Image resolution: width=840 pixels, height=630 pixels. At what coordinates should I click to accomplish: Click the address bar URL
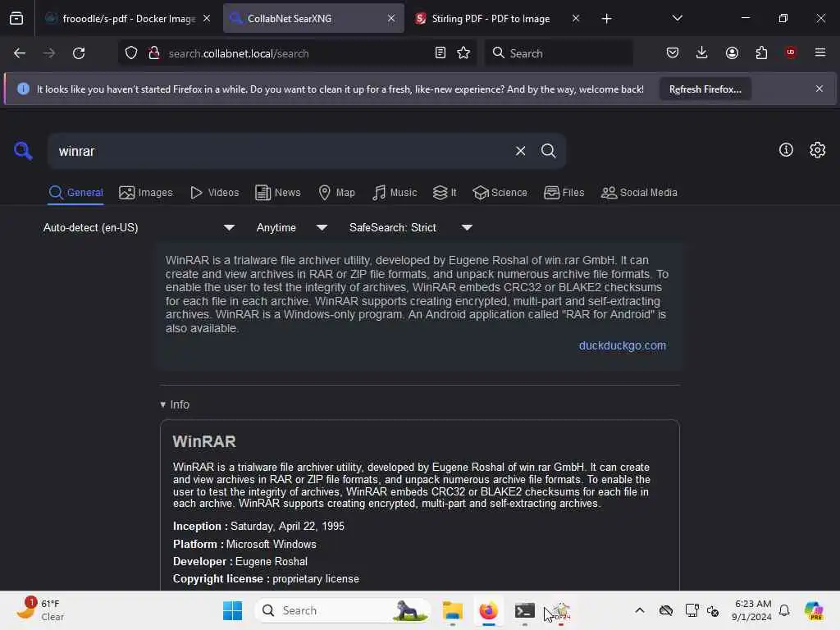[x=239, y=53]
